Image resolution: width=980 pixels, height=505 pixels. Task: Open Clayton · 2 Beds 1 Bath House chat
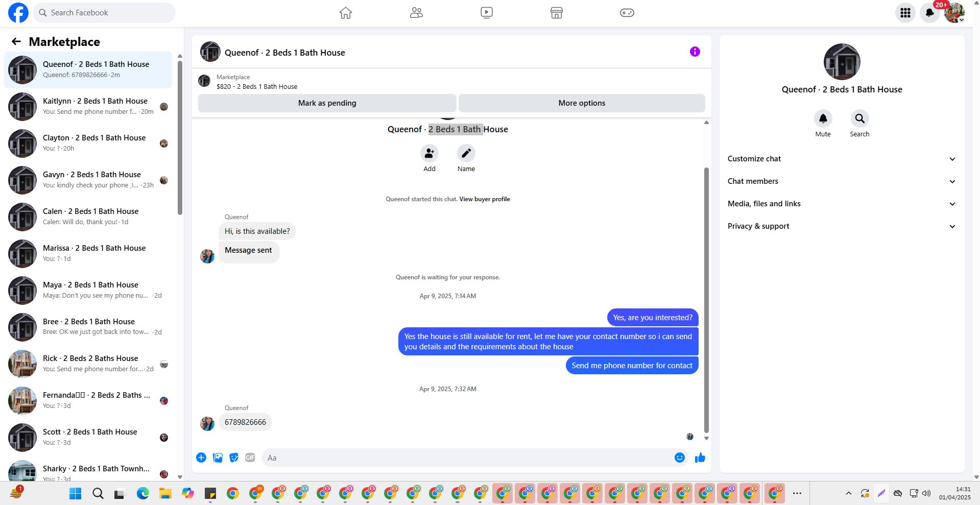pyautogui.click(x=88, y=143)
